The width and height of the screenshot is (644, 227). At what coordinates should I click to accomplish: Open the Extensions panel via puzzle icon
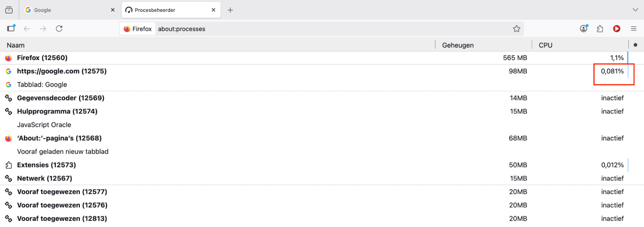coord(600,29)
